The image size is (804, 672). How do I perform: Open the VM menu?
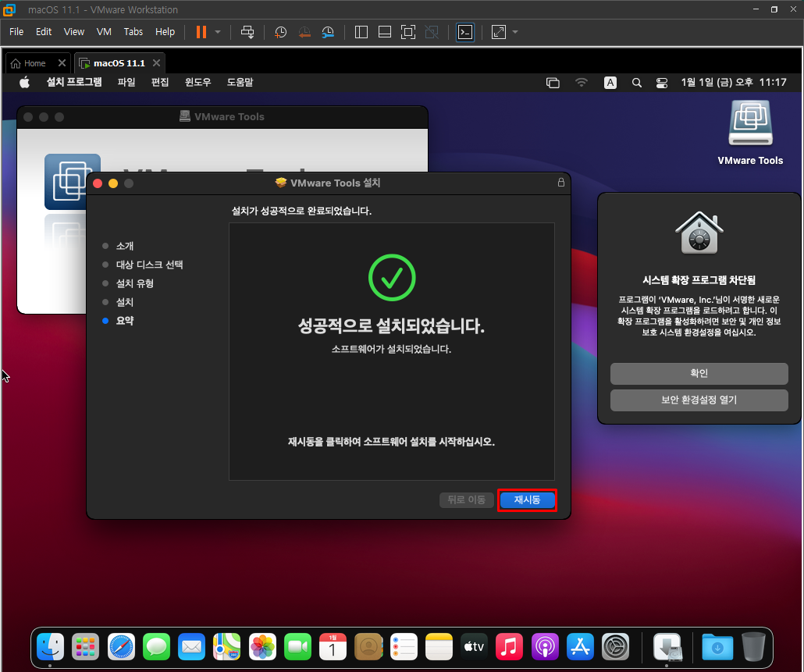tap(104, 32)
